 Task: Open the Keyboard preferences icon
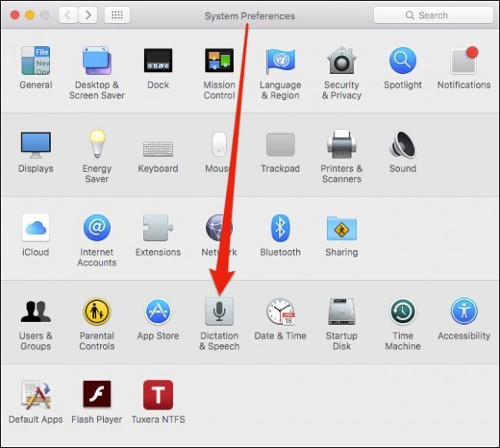pos(158,149)
